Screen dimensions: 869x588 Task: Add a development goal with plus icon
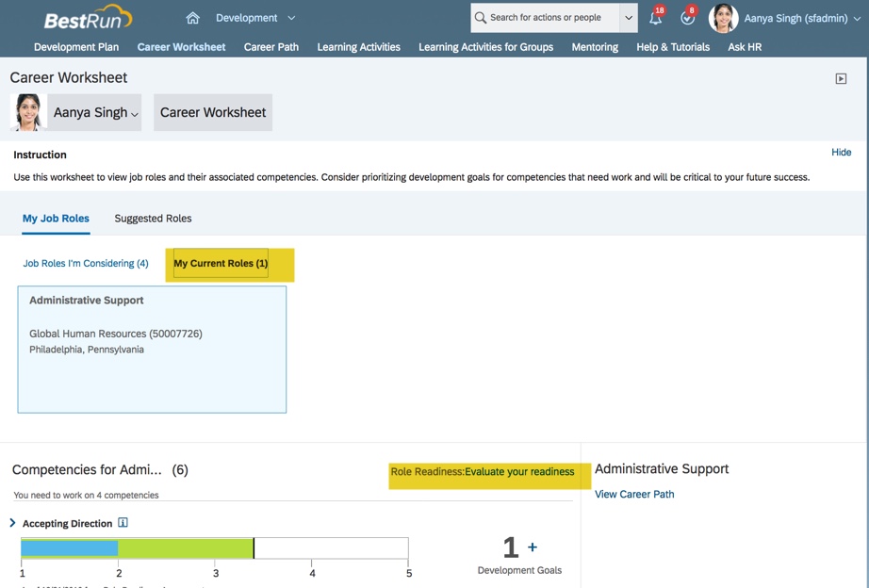(x=533, y=547)
